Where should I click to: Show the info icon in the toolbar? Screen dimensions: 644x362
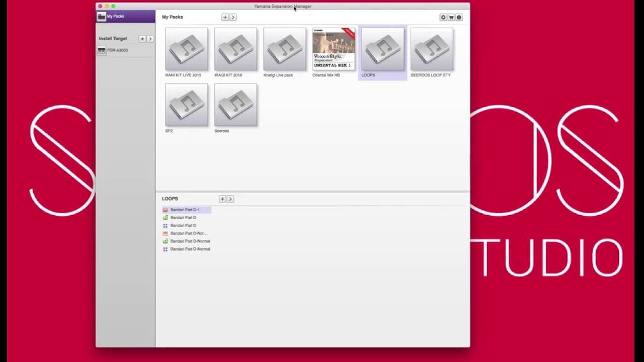pos(459,17)
